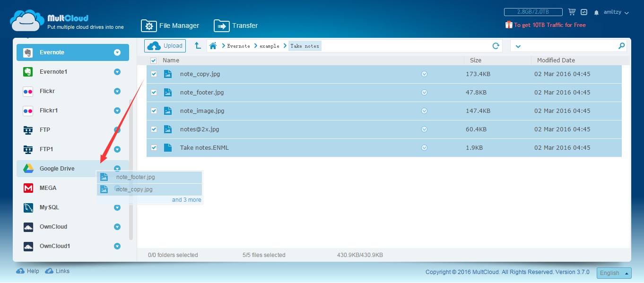
Task: Open options arrow for note_footer.jpg
Action: coord(424,93)
